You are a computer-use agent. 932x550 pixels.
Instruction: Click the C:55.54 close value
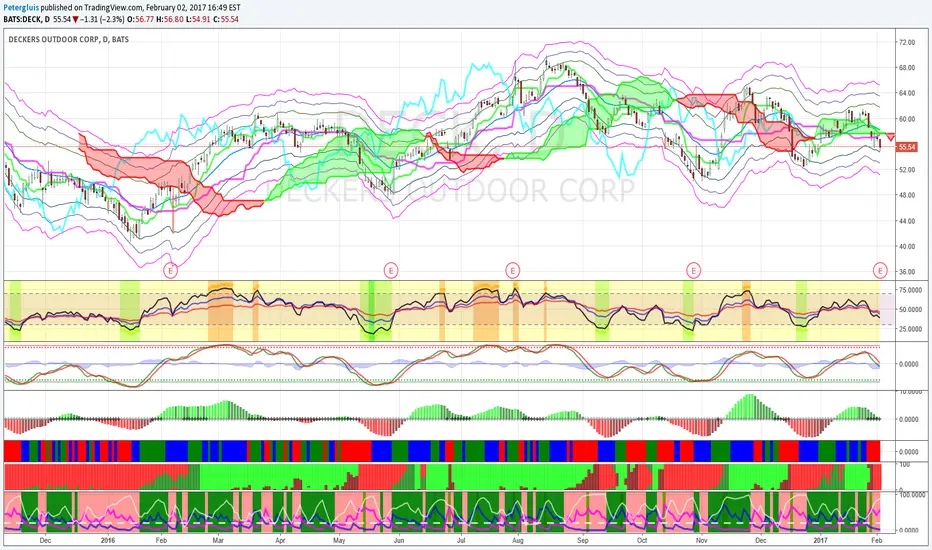click(x=226, y=20)
